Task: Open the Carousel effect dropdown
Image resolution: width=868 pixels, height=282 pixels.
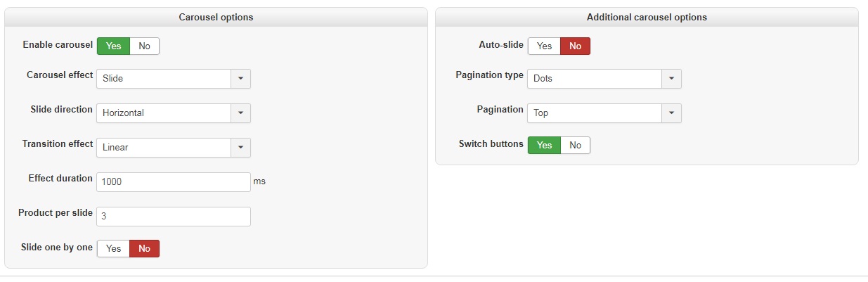Action: click(x=164, y=79)
